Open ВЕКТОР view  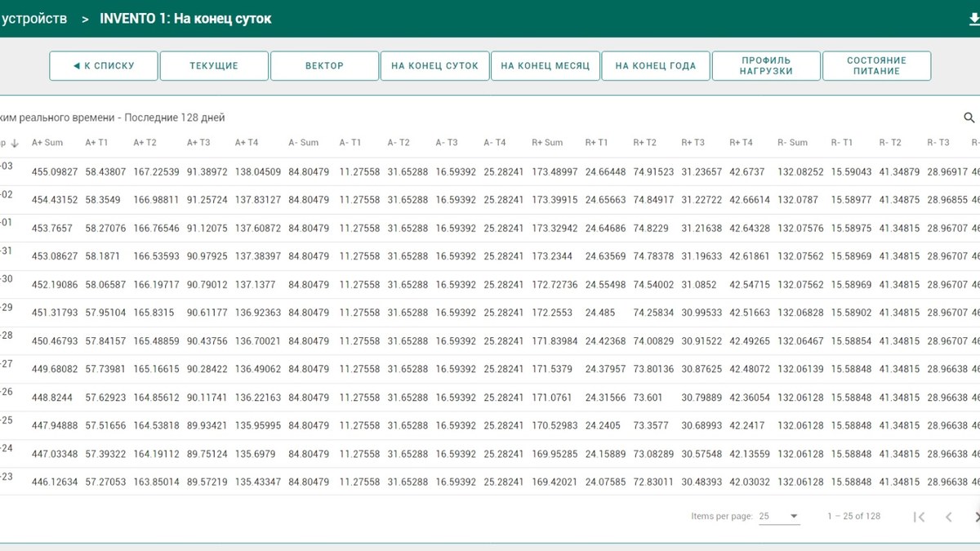324,66
